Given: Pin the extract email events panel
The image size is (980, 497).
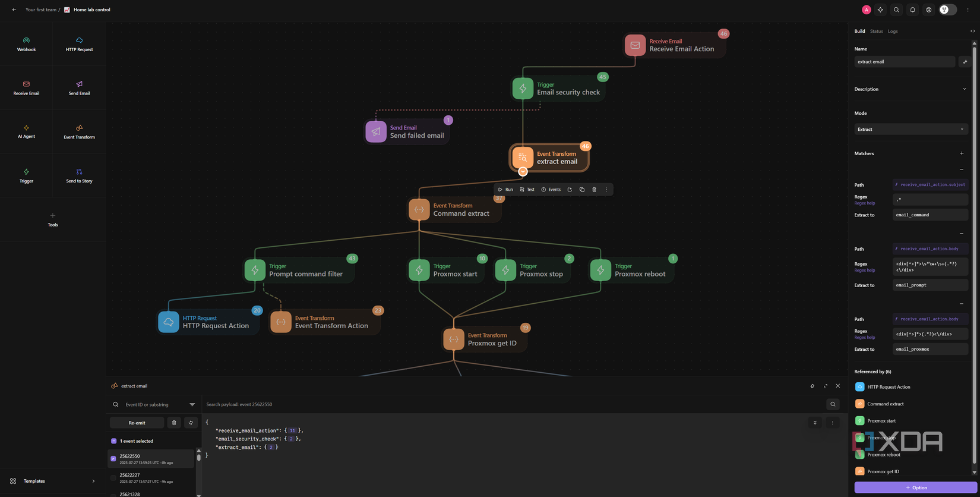Looking at the screenshot, I should pos(812,386).
